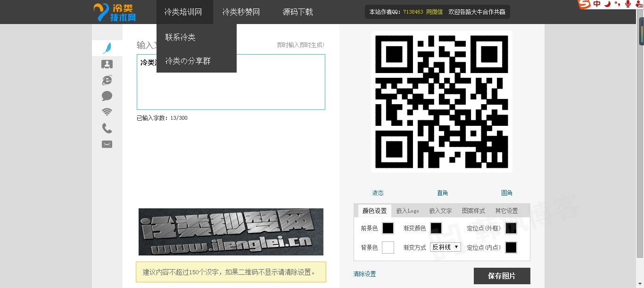Select the email QR code type icon
The height and width of the screenshot is (288, 644).
(107, 144)
